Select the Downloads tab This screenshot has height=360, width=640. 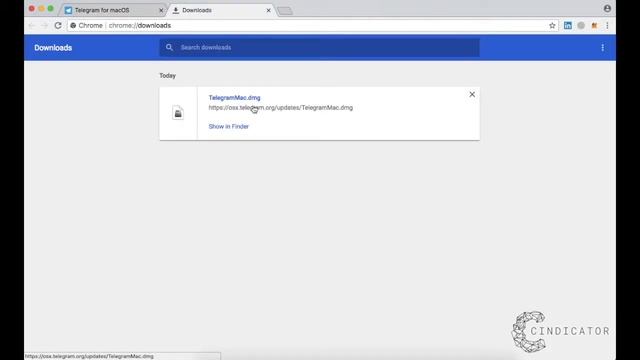pos(220,10)
